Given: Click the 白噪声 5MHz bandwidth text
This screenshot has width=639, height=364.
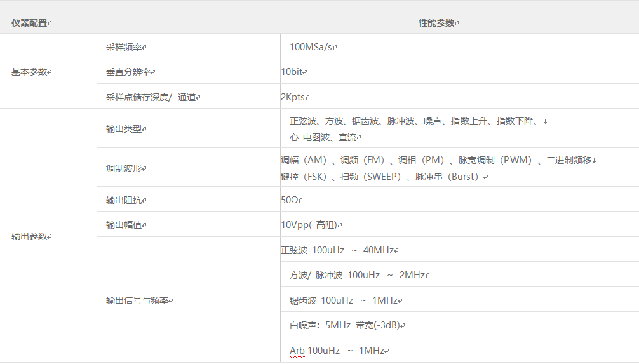Looking at the screenshot, I should 345,325.
